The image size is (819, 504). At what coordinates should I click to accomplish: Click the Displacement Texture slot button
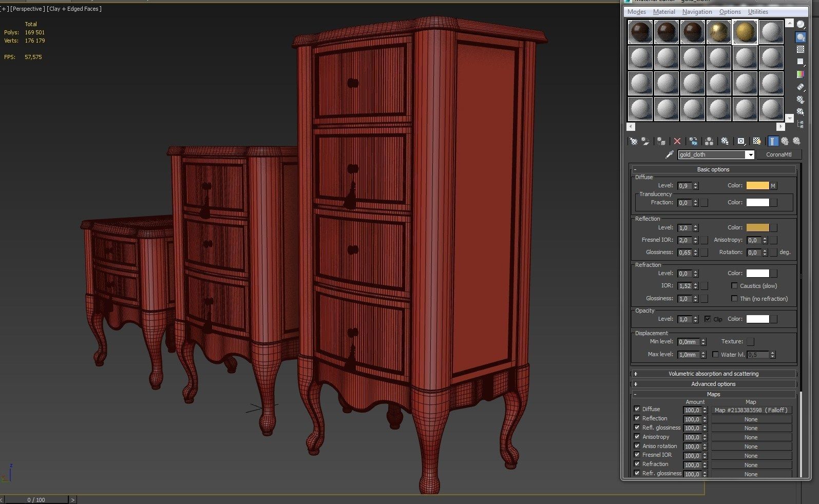point(750,342)
